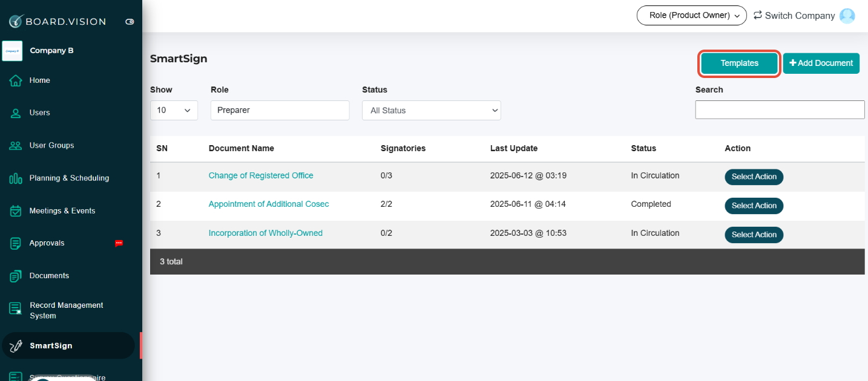868x381 pixels.
Task: Click the SmartSign pen icon
Action: coord(16,346)
